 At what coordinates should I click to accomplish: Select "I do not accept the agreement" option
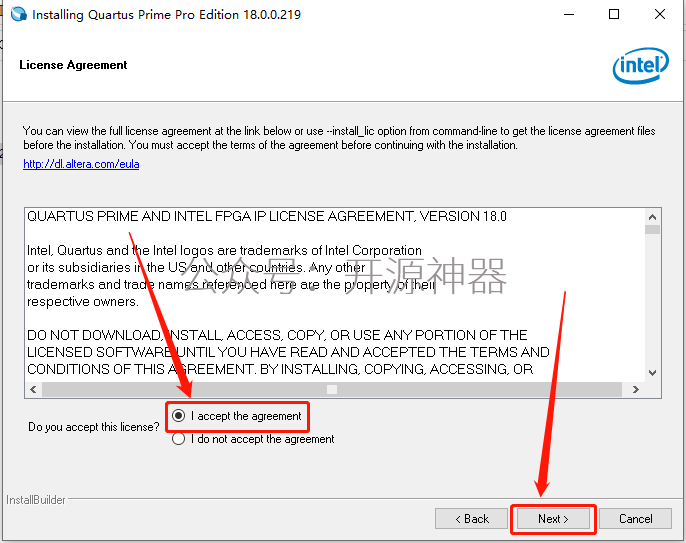(x=178, y=439)
